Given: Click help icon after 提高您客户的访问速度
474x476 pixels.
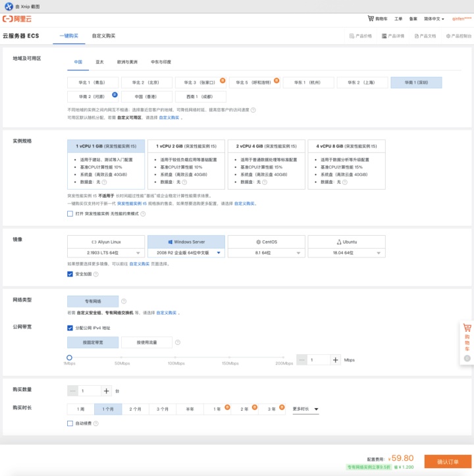Looking at the screenshot, I should pyautogui.click(x=253, y=110).
